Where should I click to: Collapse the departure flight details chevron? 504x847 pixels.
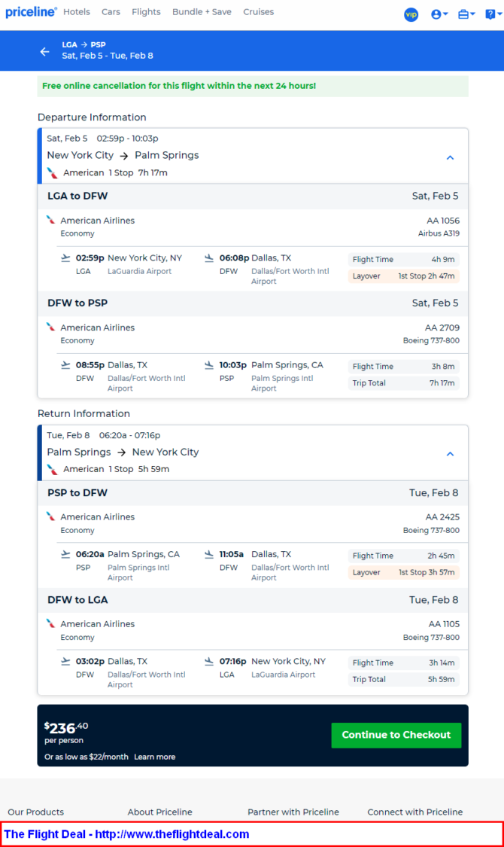(450, 157)
